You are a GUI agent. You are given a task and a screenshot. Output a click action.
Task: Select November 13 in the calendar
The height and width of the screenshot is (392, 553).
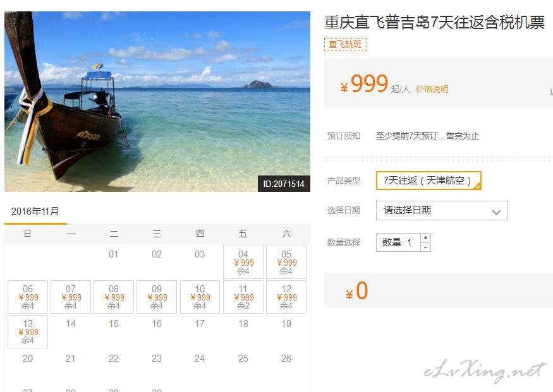click(28, 332)
